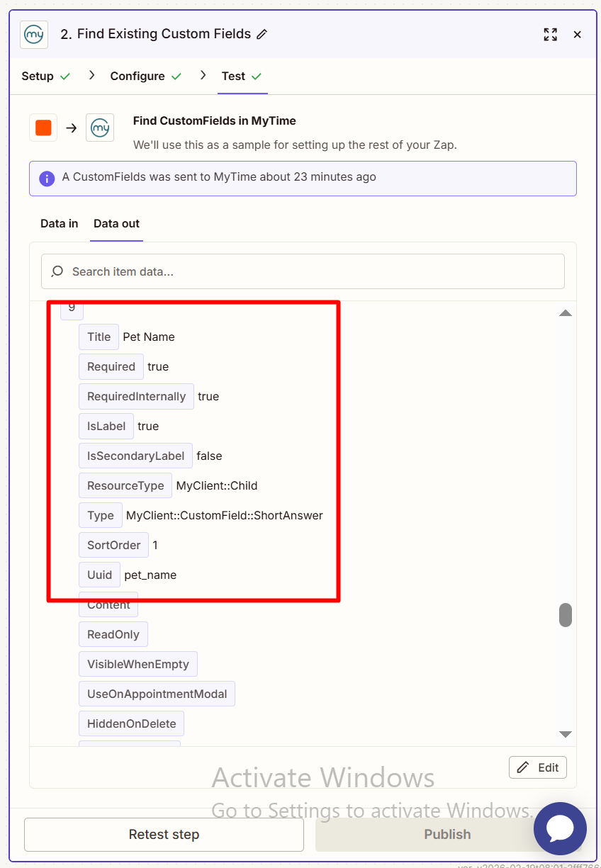Select the IsLabel field label

tap(106, 426)
